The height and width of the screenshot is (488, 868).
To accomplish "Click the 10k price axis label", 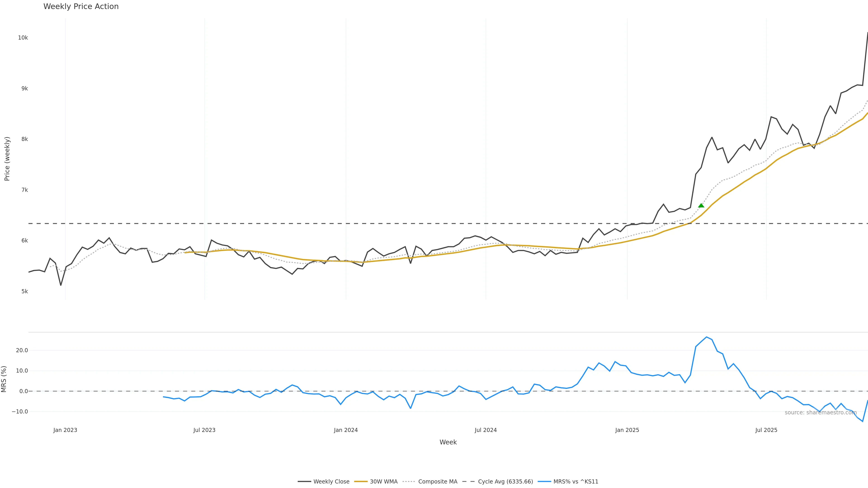I will click(23, 38).
